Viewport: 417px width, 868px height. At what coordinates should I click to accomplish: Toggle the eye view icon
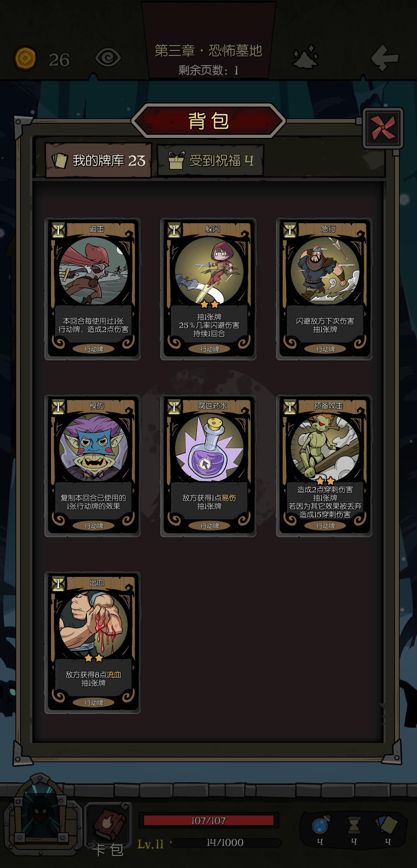[x=108, y=58]
